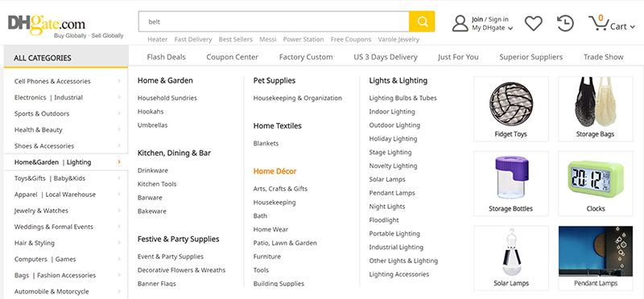Select the Solar Lamps product image
This screenshot has height=299, width=644.
pyautogui.click(x=511, y=258)
